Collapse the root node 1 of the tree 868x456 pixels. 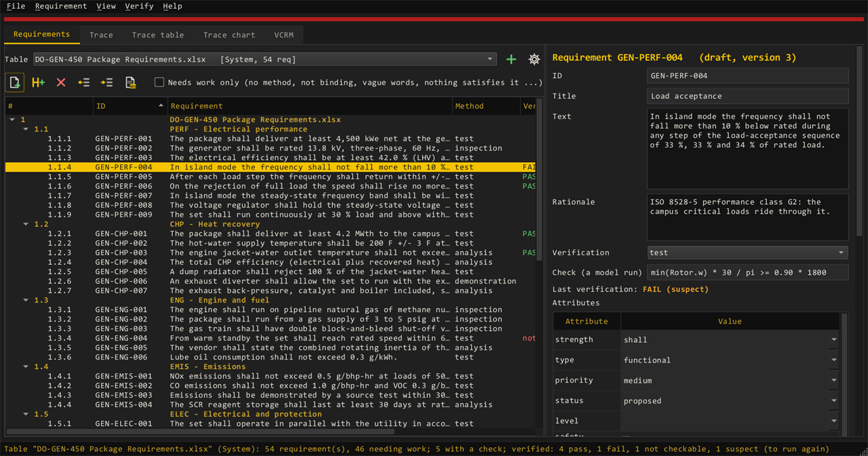coord(13,119)
